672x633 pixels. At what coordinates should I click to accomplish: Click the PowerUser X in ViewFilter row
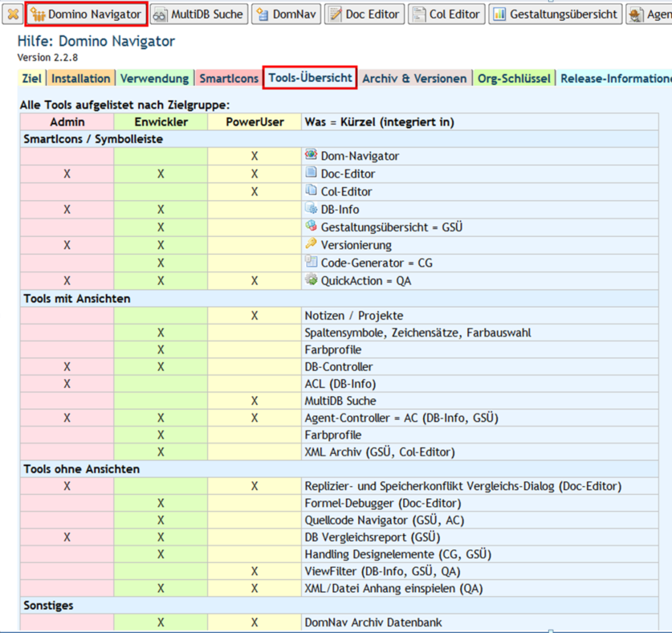255,571
